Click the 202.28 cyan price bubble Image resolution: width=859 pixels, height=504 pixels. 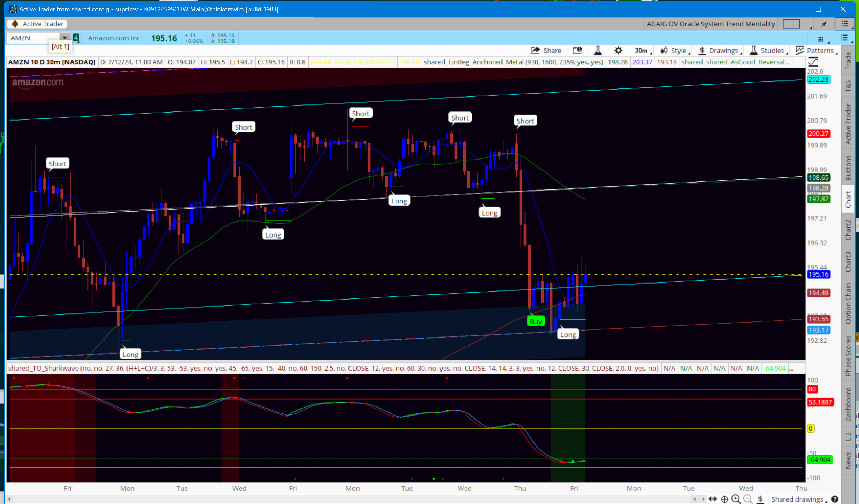pyautogui.click(x=819, y=79)
